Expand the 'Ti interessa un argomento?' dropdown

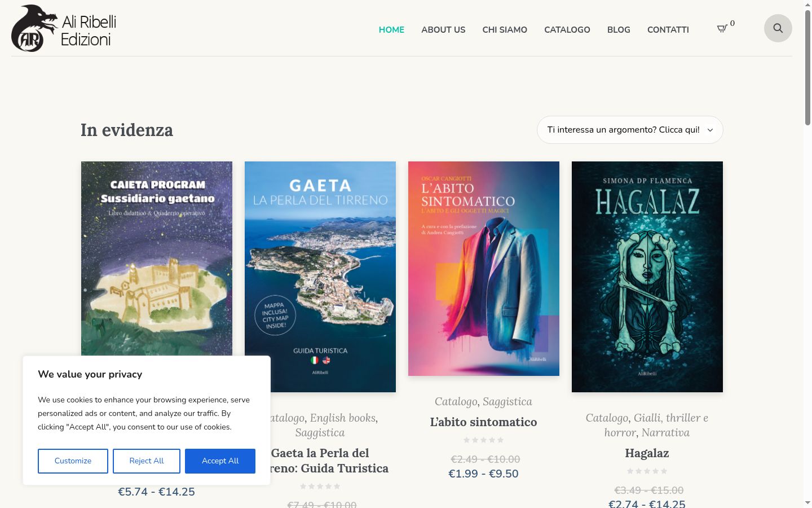pyautogui.click(x=630, y=130)
